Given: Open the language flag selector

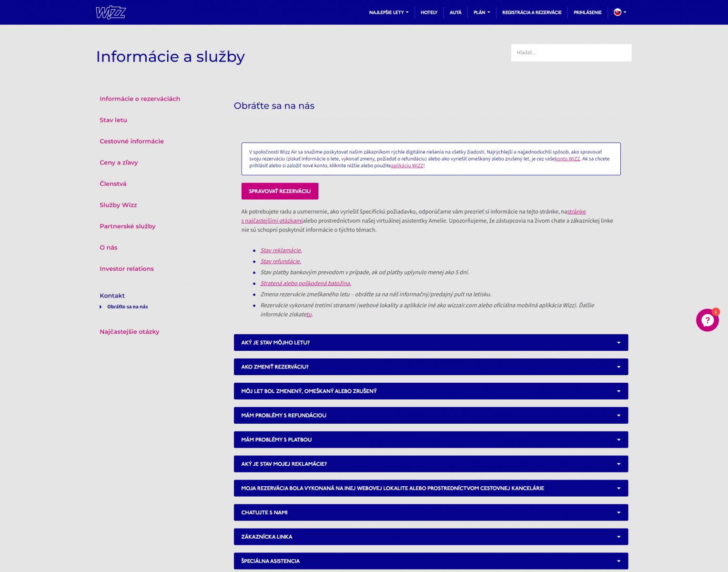Looking at the screenshot, I should 619,12.
